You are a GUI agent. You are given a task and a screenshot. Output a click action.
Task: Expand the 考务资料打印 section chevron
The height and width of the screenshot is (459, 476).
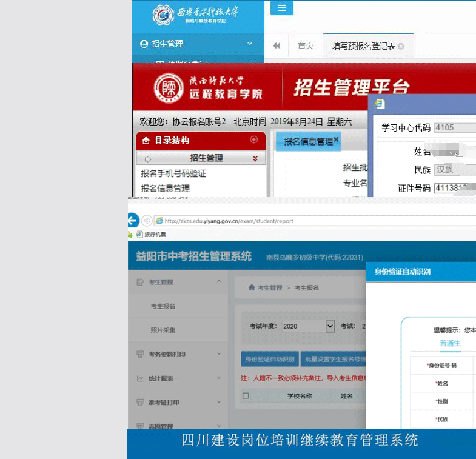[x=219, y=353]
